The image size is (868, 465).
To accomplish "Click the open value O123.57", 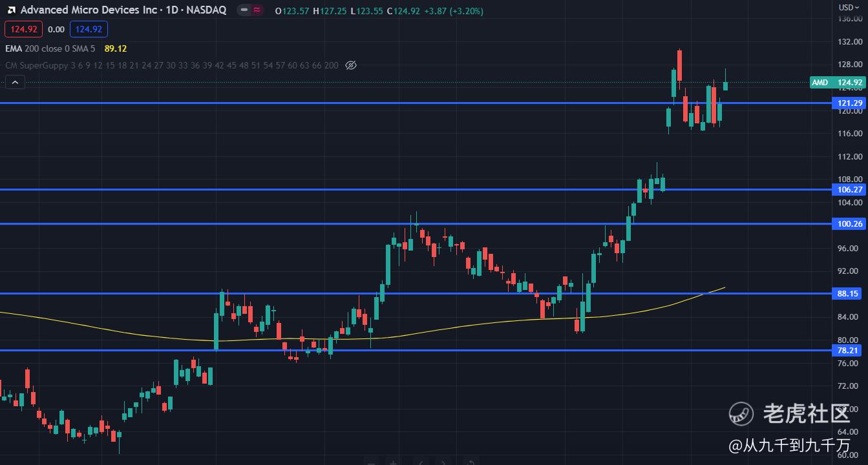I will click(291, 11).
